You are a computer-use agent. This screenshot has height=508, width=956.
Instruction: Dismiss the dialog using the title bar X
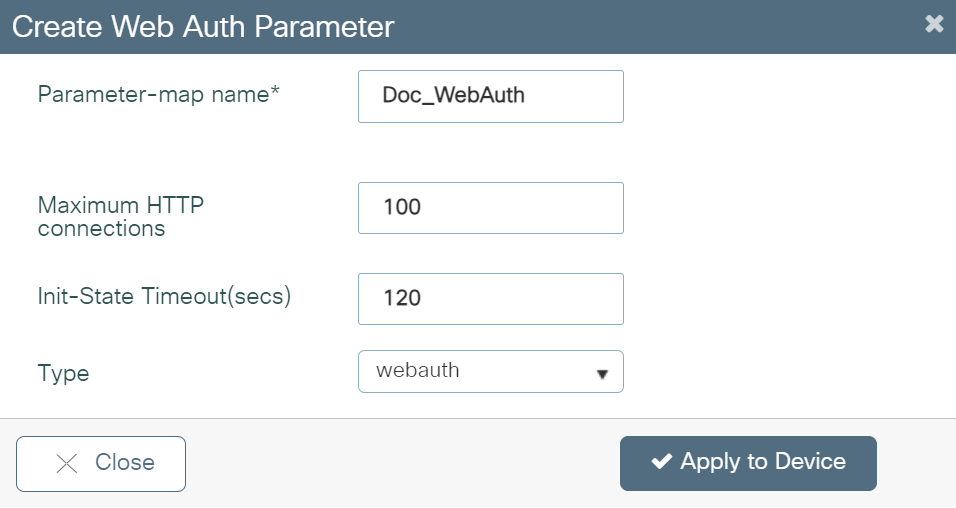click(x=934, y=24)
